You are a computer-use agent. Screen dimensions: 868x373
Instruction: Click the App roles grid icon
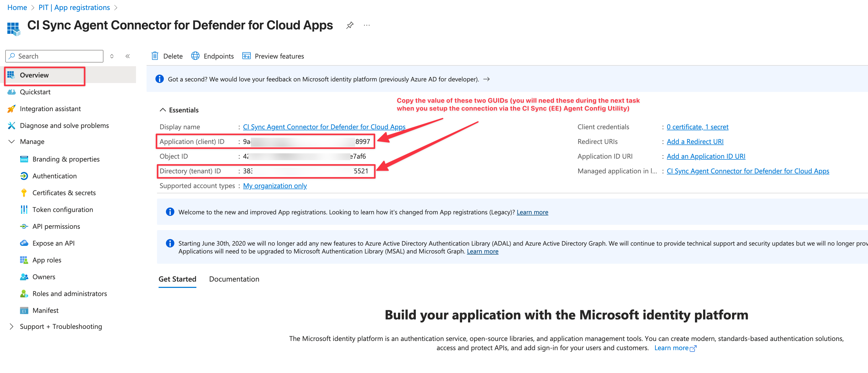point(24,260)
